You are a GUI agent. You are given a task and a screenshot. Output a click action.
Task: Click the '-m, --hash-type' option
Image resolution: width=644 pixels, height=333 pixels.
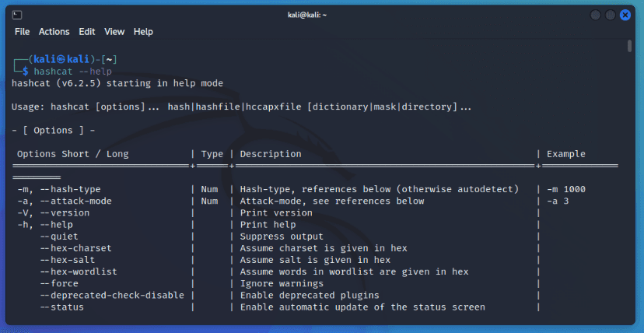[59, 190]
